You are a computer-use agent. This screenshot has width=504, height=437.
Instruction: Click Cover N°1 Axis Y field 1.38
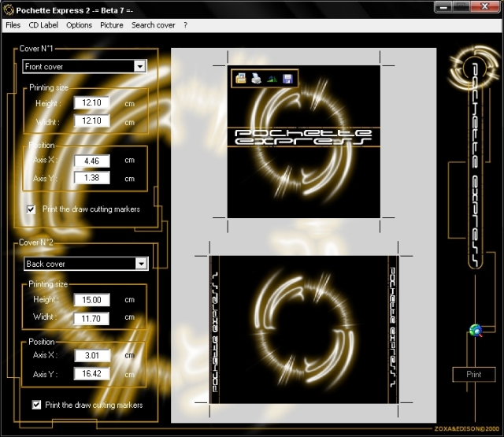pos(91,178)
